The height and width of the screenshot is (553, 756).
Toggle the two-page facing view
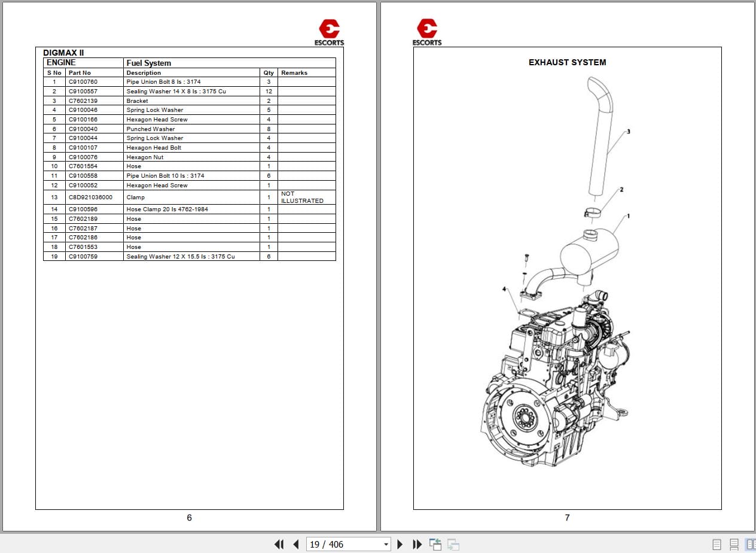(x=750, y=545)
